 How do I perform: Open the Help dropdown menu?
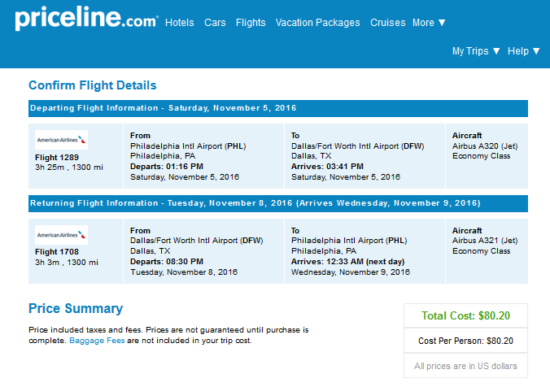[x=523, y=51]
